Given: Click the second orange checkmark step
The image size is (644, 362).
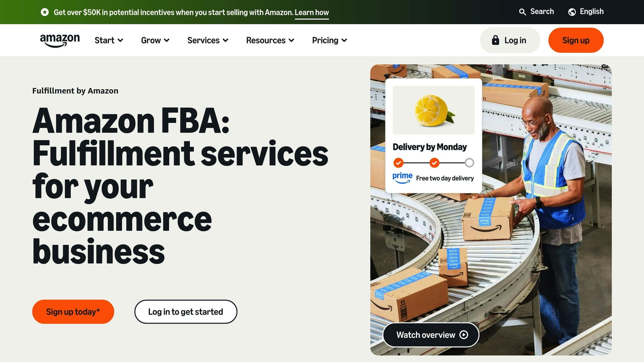Looking at the screenshot, I should point(434,163).
